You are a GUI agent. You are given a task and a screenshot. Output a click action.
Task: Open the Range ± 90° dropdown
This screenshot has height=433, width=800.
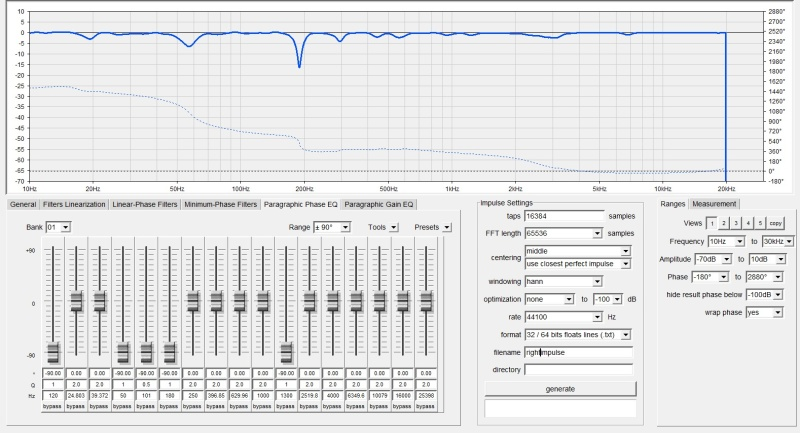pyautogui.click(x=331, y=227)
